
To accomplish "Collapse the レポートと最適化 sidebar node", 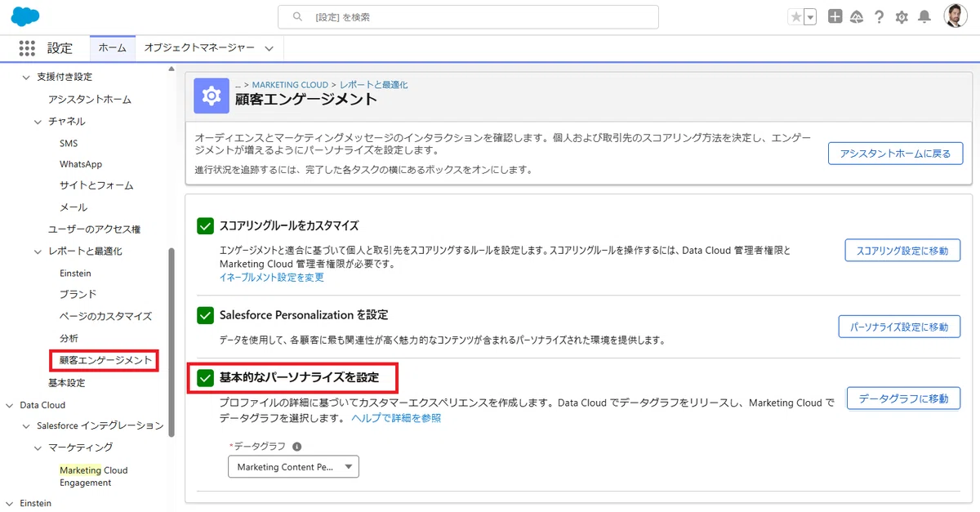I will (38, 252).
